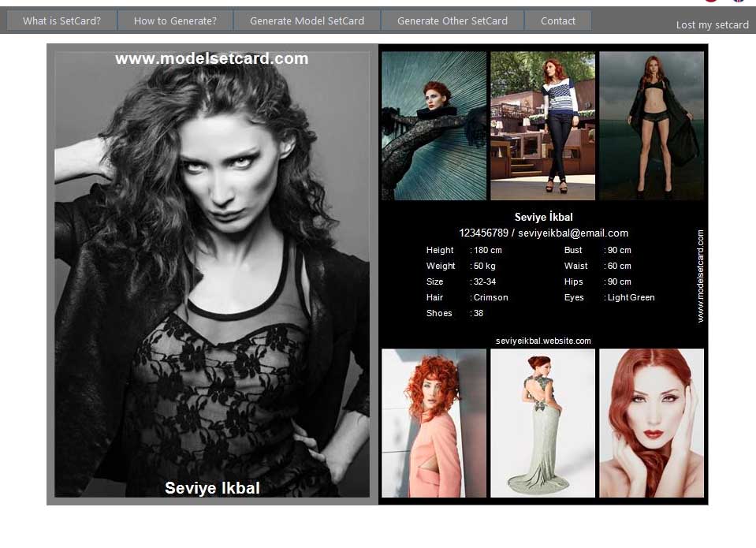View the top-right dark coat thumbnail
Image resolution: width=756 pixels, height=548 pixels.
pos(651,125)
